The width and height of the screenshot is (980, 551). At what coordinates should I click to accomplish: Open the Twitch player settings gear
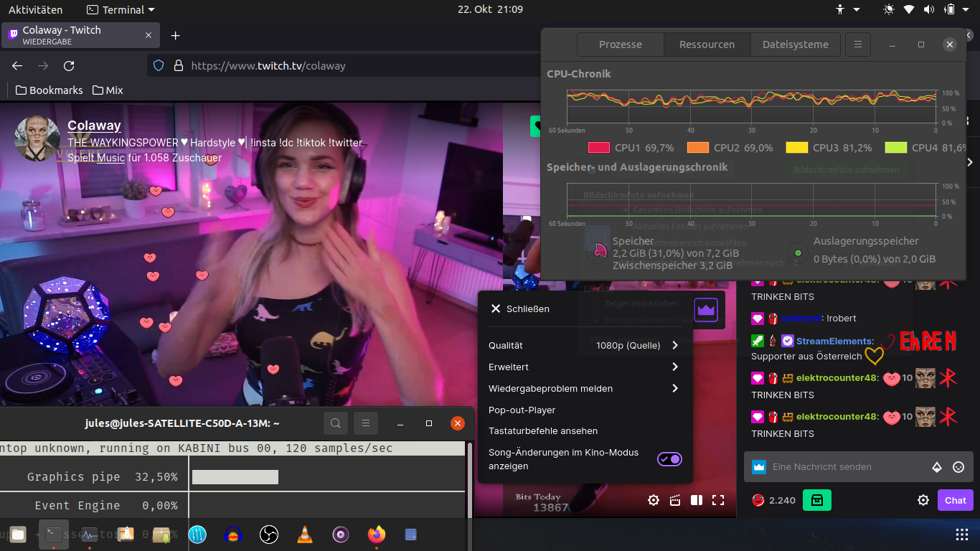click(x=653, y=500)
